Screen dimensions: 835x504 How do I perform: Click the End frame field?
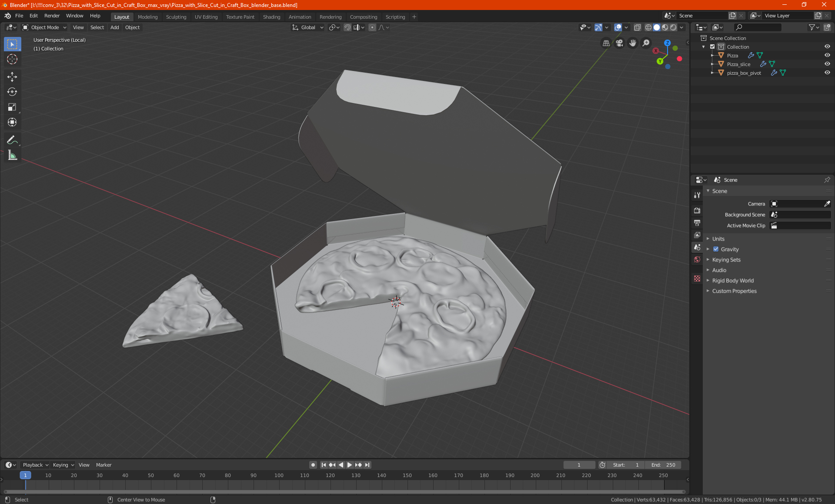[663, 465]
